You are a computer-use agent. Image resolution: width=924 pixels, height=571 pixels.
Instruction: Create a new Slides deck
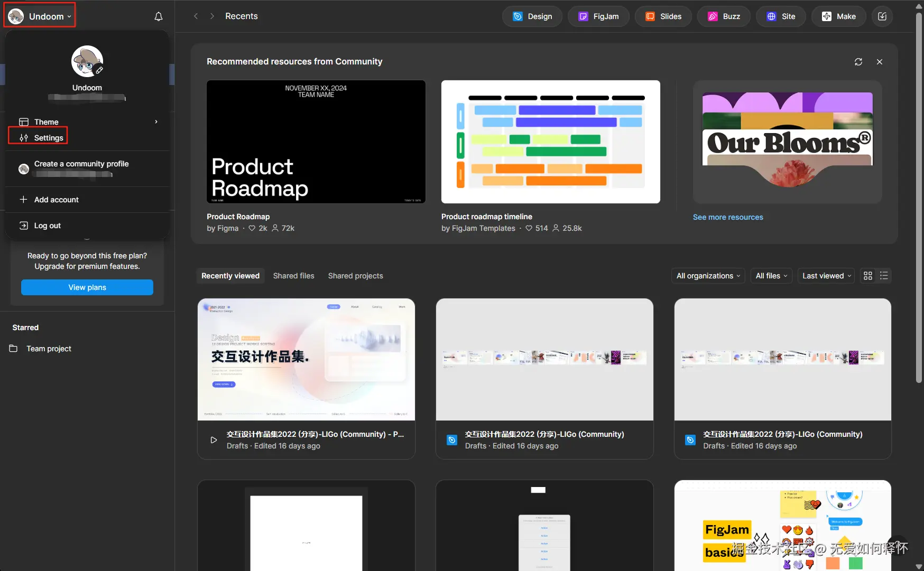pos(663,16)
